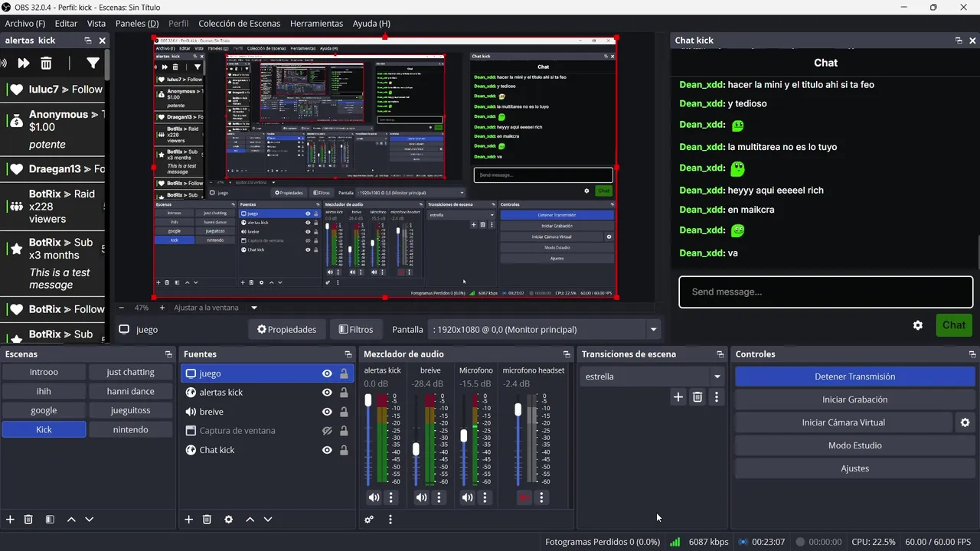This screenshot has height=551, width=980.
Task: Open the Editar menu
Action: (x=66, y=24)
